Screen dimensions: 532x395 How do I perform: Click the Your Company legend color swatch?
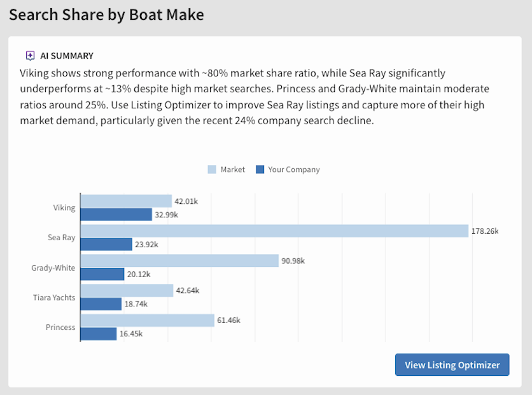[260, 169]
